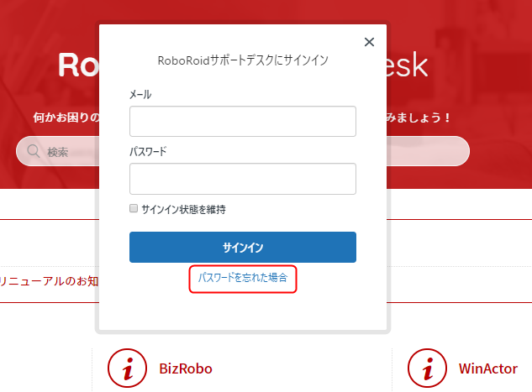Open the BizRobo category link text

click(x=186, y=368)
